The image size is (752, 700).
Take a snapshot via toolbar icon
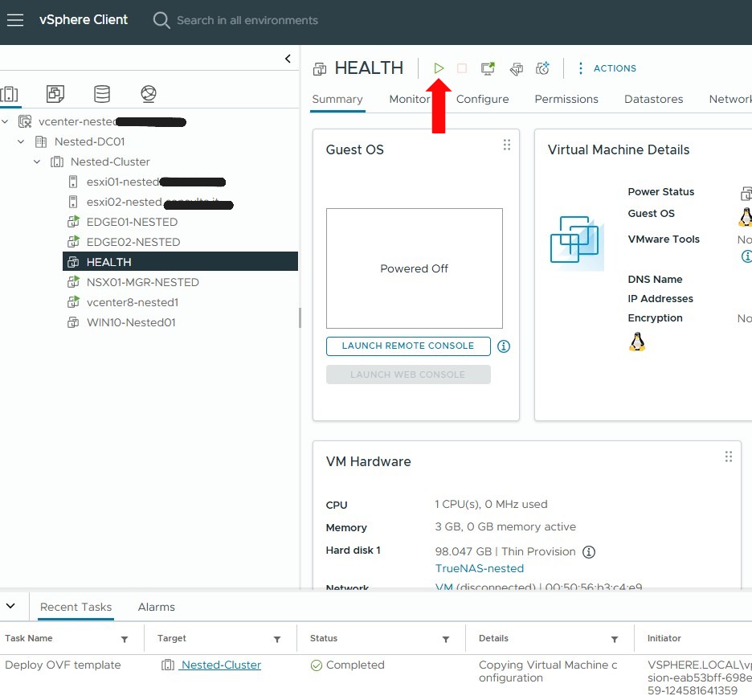pos(542,68)
